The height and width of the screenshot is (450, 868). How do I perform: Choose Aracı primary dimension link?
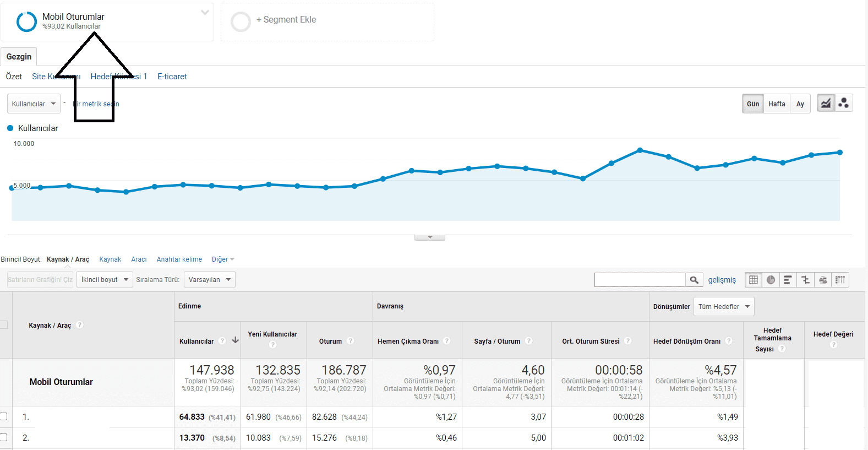[139, 259]
